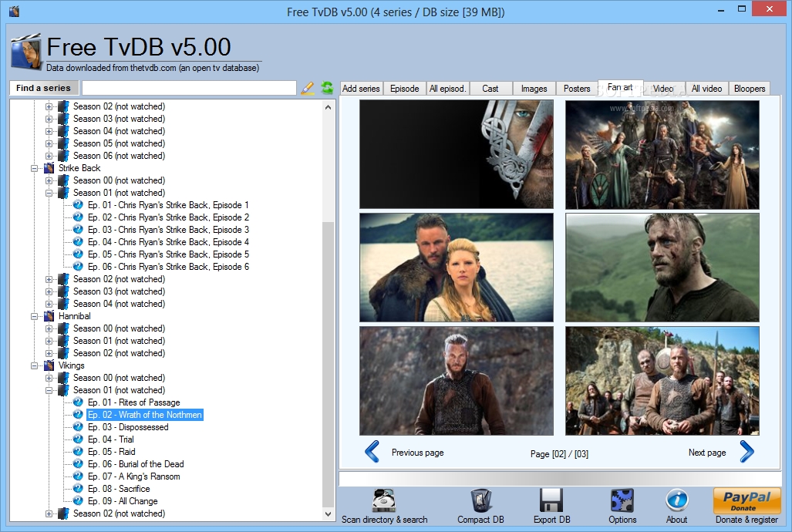Click the question icon beside Ep. 05 Raid
The width and height of the screenshot is (792, 532).
[78, 452]
